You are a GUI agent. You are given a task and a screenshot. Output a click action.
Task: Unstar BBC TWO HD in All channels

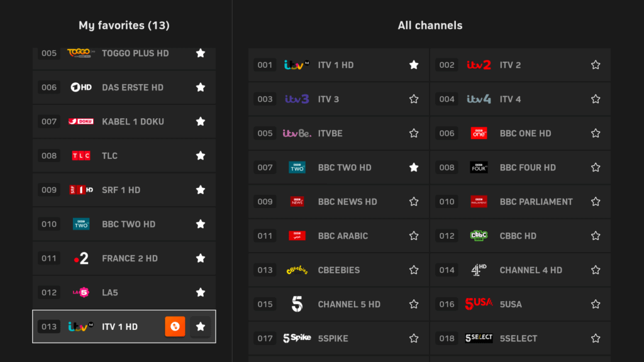(414, 167)
